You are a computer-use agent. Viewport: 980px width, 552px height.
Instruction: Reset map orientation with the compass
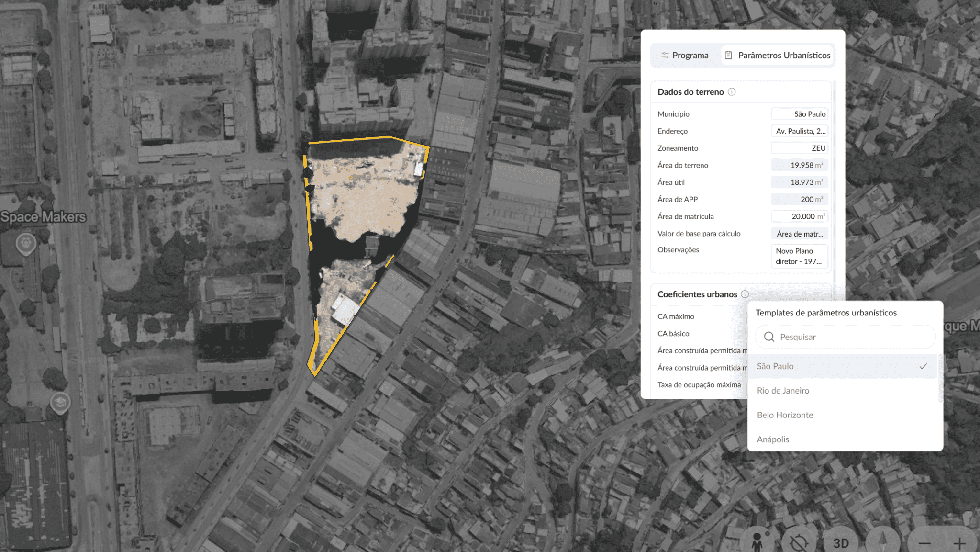(x=883, y=542)
